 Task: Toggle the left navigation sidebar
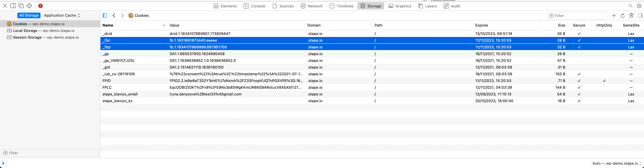(x=105, y=15)
